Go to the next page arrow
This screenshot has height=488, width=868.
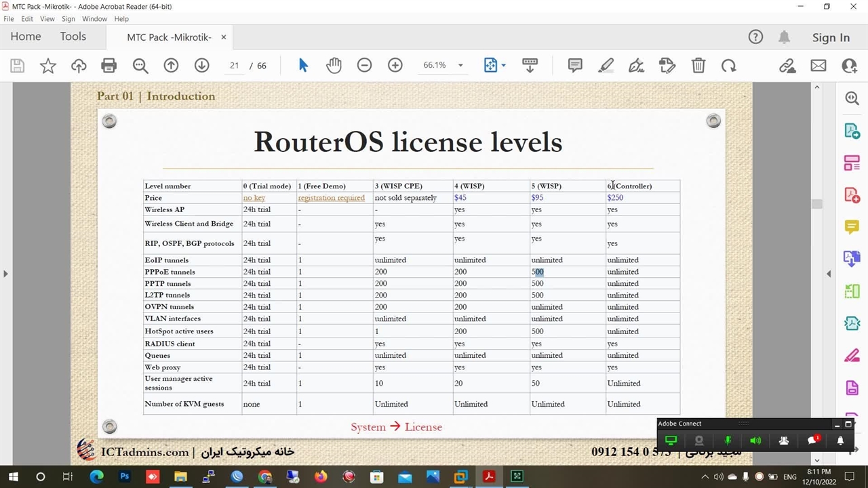coord(201,66)
